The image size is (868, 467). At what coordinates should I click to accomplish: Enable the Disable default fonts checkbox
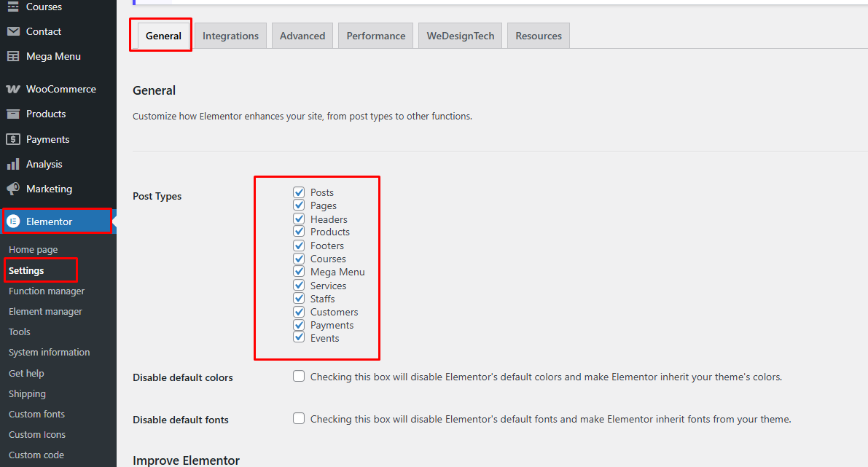[299, 418]
